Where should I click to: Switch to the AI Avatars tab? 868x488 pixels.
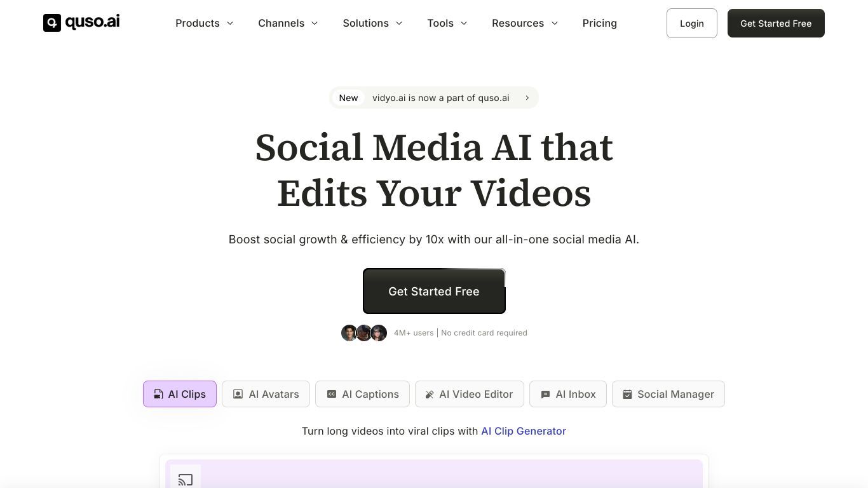coord(266,394)
